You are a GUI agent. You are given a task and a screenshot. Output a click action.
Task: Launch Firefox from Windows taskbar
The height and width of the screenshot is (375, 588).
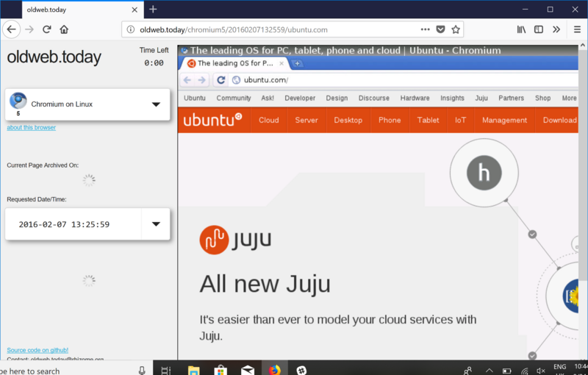click(x=274, y=370)
